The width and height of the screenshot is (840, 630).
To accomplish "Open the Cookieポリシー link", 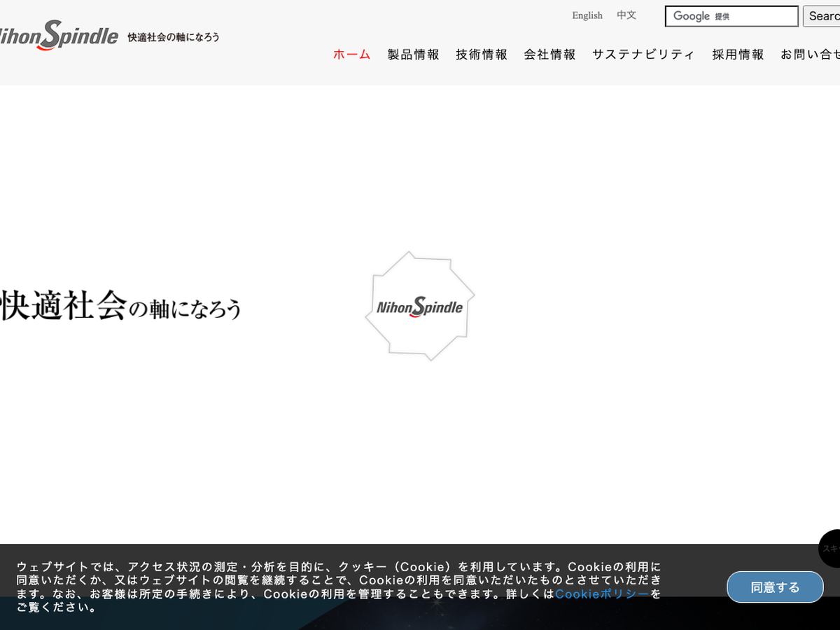I will pyautogui.click(x=602, y=594).
